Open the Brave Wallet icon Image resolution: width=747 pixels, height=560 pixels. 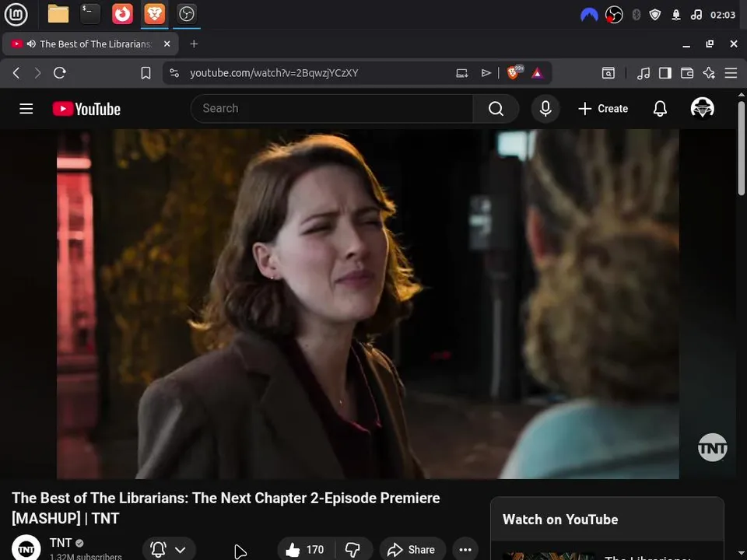click(x=687, y=73)
